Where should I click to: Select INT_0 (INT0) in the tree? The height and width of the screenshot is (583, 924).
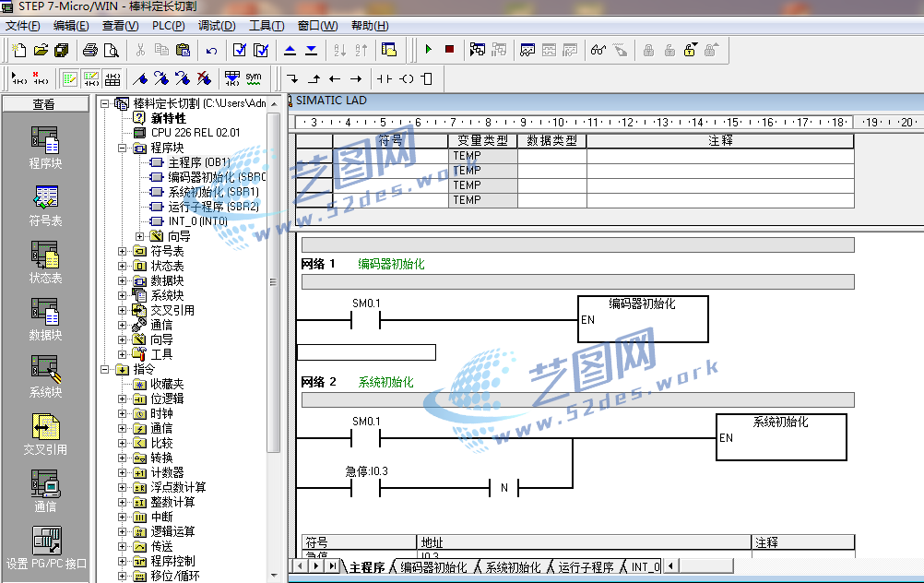[x=198, y=221]
